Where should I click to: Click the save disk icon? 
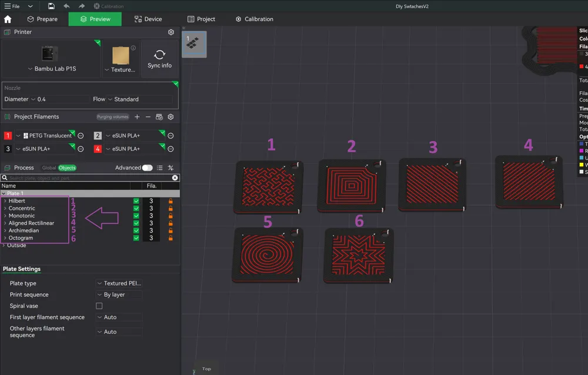tap(51, 6)
